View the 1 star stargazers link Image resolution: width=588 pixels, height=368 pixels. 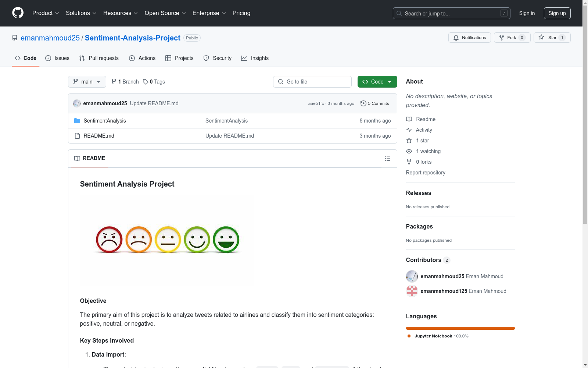[x=418, y=141]
